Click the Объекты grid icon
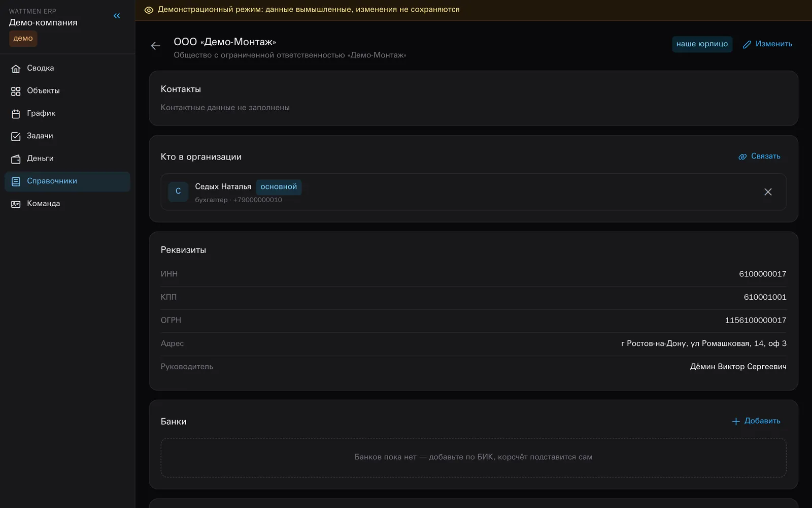This screenshot has height=508, width=812. (x=16, y=91)
